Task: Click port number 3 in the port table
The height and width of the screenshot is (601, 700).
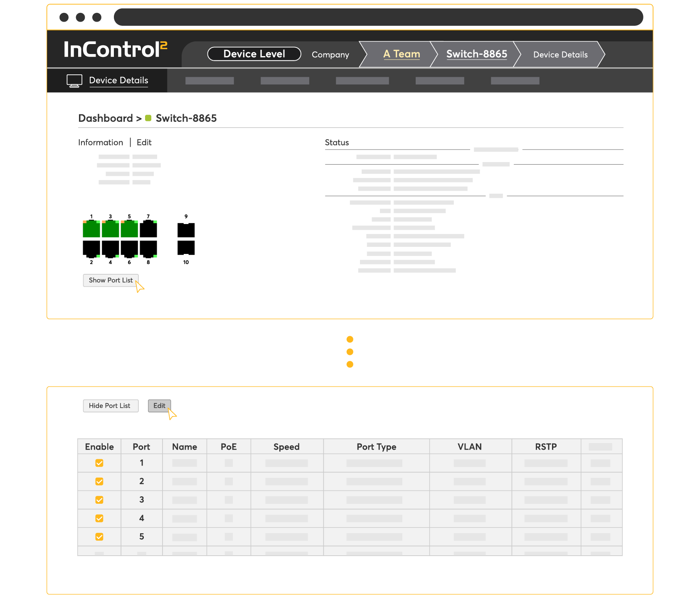Action: (142, 500)
